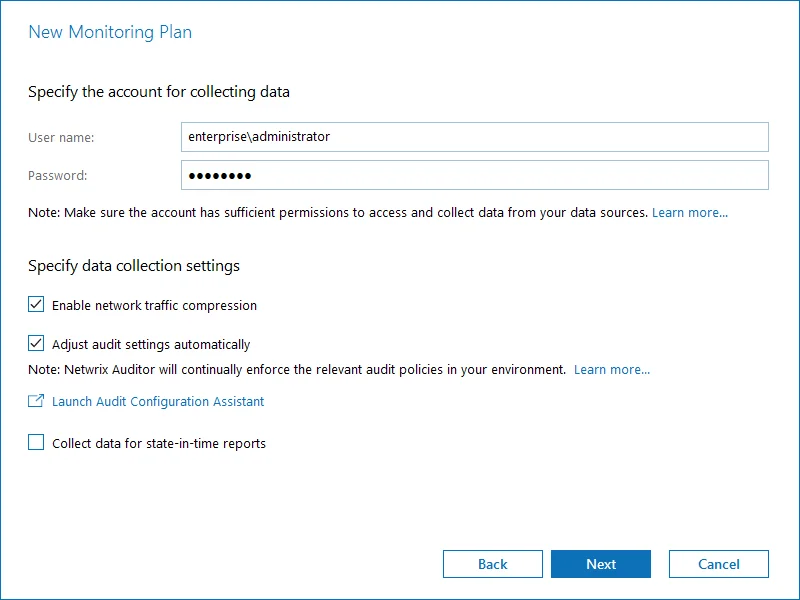Enable Collect data for state-in-time reports checkbox
Viewport: 800px width, 600px height.
point(36,442)
